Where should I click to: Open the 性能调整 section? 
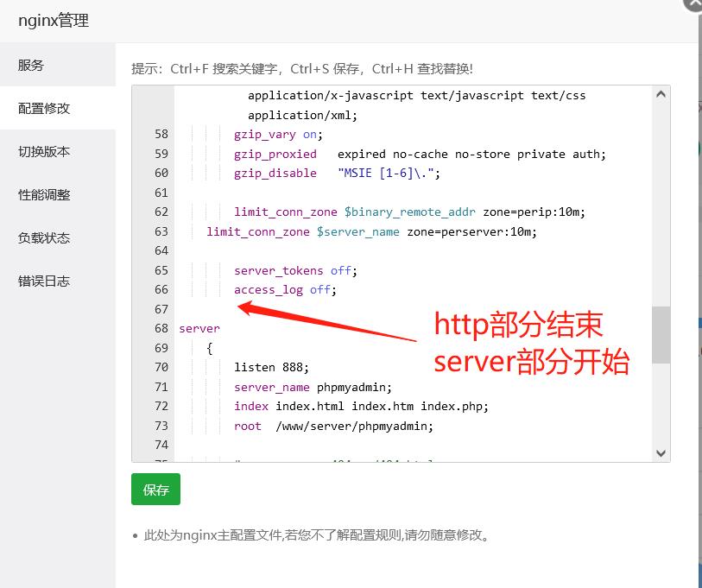(44, 195)
